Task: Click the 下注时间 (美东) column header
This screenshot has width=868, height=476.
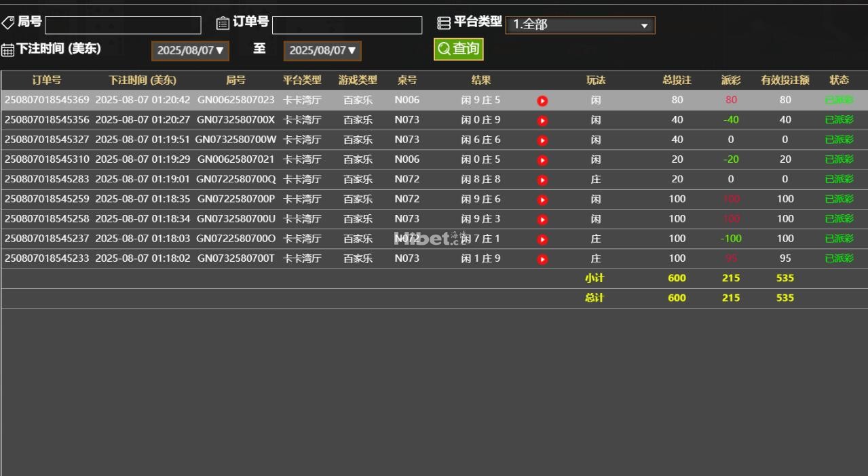Action: (143, 80)
